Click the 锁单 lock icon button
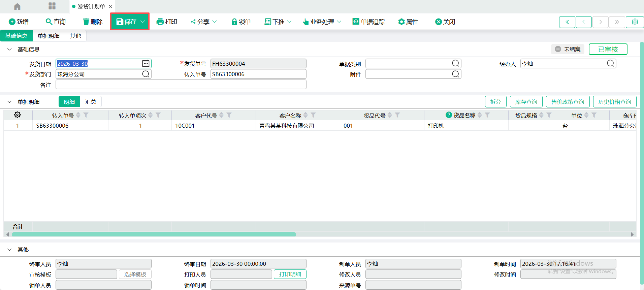 coord(241,22)
